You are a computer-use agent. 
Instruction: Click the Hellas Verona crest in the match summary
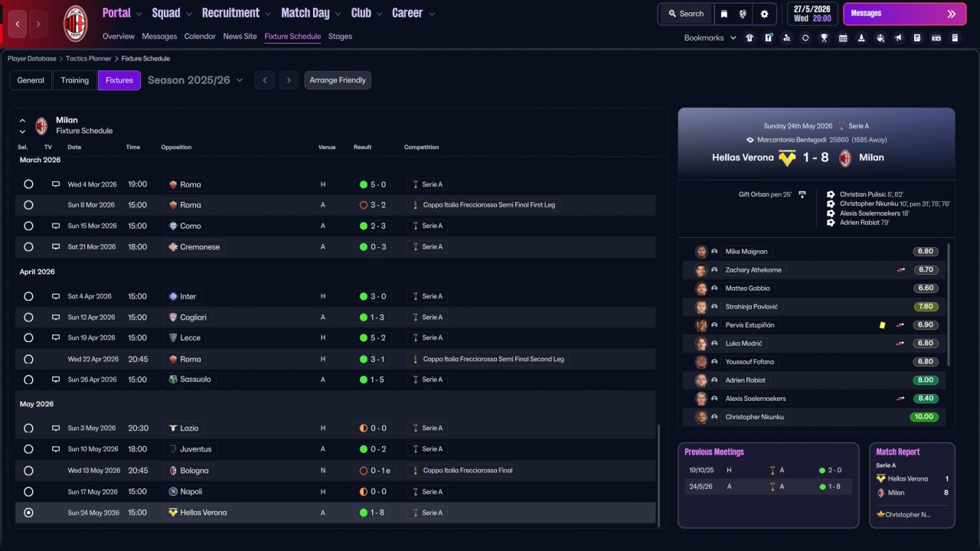(x=787, y=158)
